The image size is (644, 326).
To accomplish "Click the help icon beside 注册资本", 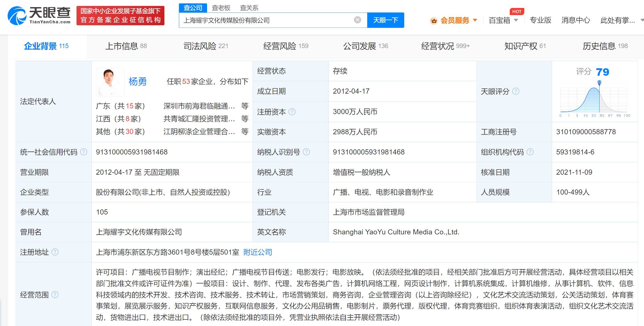I will click(x=292, y=112).
